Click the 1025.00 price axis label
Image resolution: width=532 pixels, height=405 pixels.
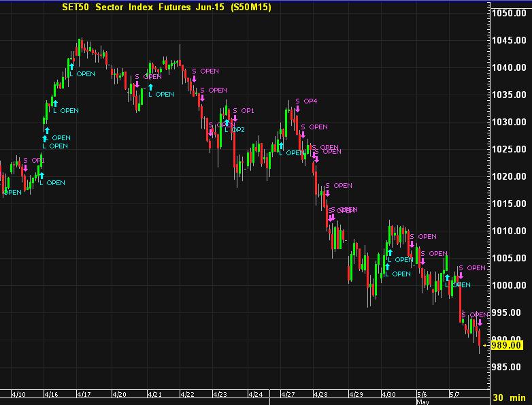click(x=510, y=149)
